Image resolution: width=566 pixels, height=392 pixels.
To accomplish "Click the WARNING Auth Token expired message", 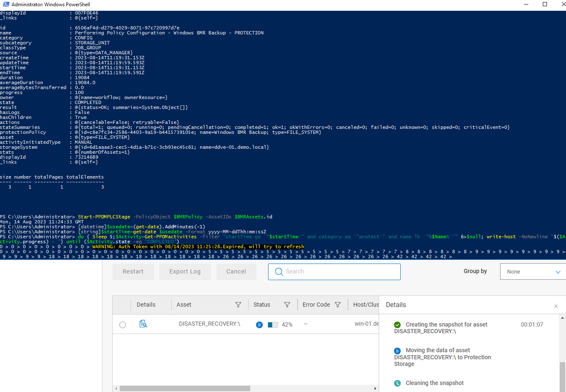I will point(198,247).
